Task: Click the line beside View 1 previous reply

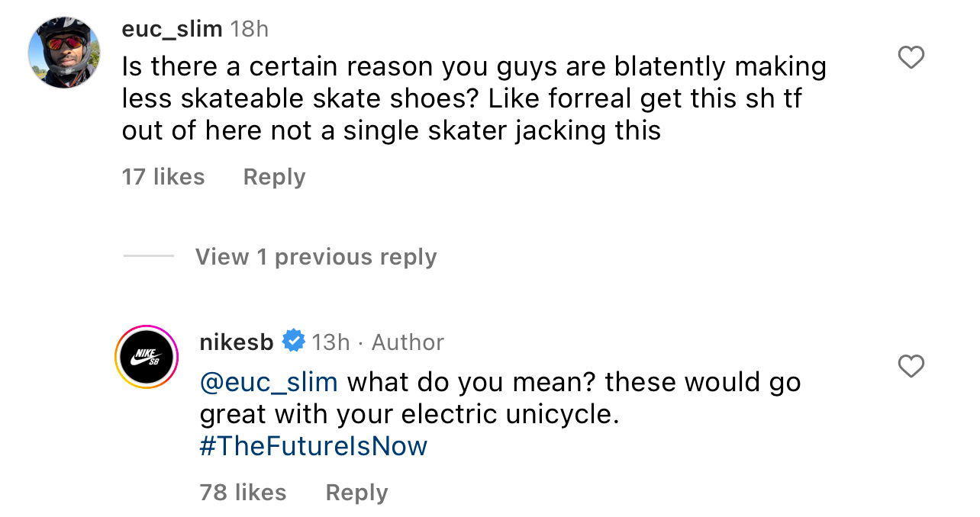Action: pyautogui.click(x=149, y=256)
